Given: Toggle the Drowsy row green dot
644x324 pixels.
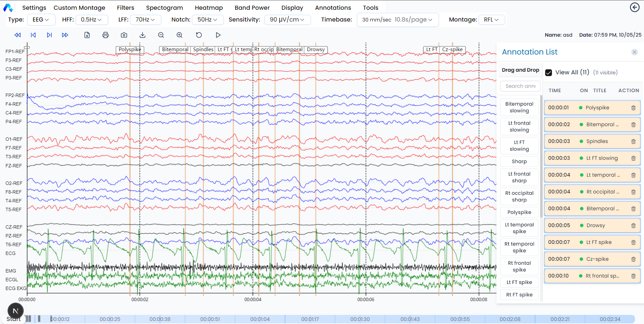Looking at the screenshot, I should coord(581,225).
